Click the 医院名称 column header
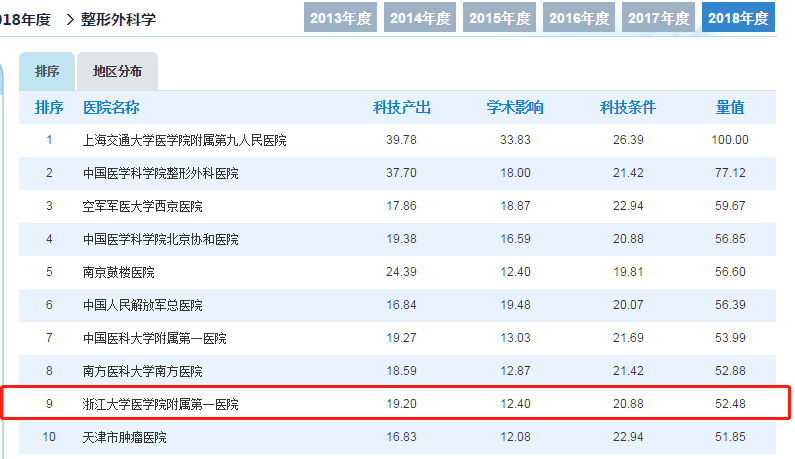Image resolution: width=795 pixels, height=459 pixels. pos(111,108)
